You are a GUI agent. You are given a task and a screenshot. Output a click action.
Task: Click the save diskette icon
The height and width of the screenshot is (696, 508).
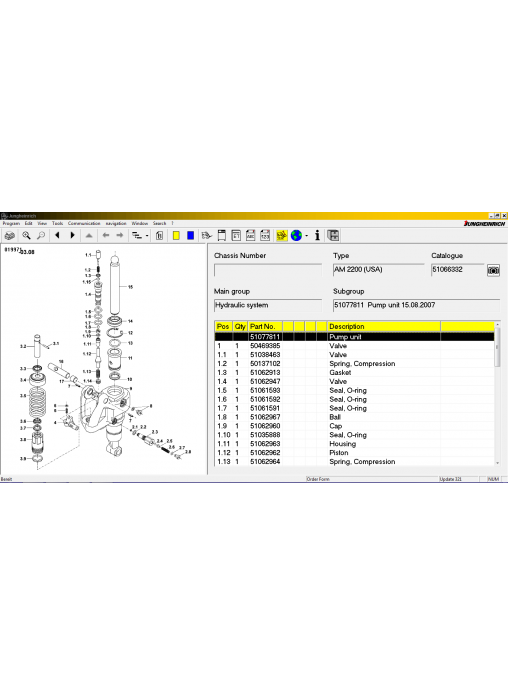coord(333,236)
